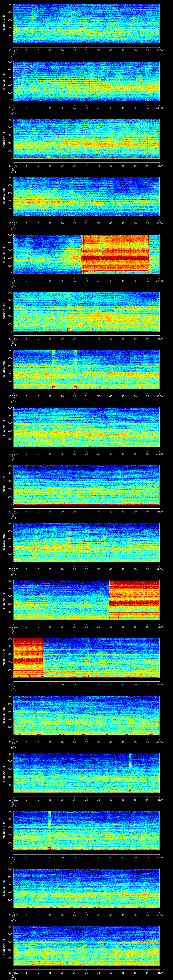173x980 pixels.
Task: Click the 23:33:00 start time label
Action: (x=13, y=281)
